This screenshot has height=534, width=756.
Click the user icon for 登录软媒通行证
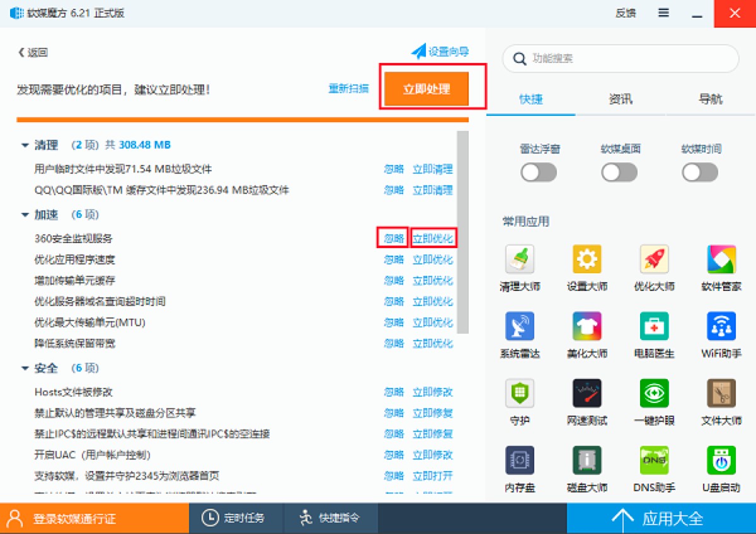tap(15, 518)
